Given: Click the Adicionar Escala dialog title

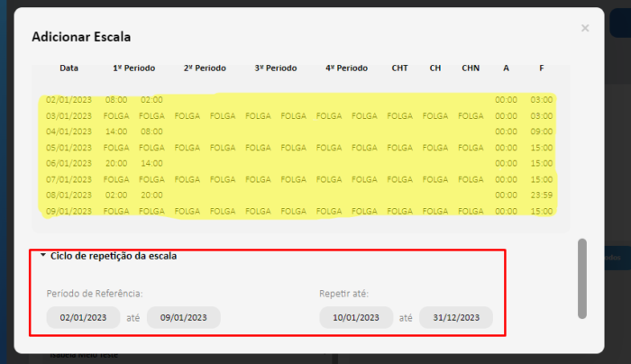Looking at the screenshot, I should pos(81,37).
